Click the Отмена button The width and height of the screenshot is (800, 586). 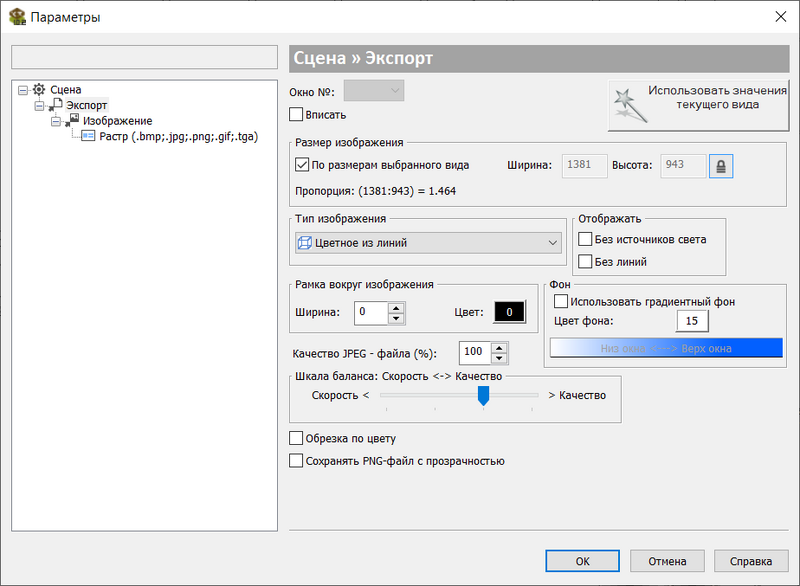tap(667, 561)
